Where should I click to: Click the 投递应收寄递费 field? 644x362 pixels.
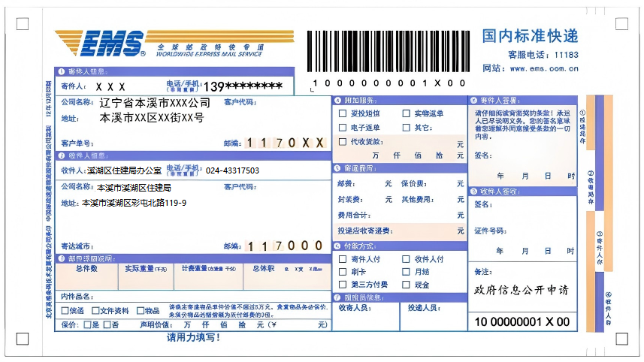tap(401, 231)
